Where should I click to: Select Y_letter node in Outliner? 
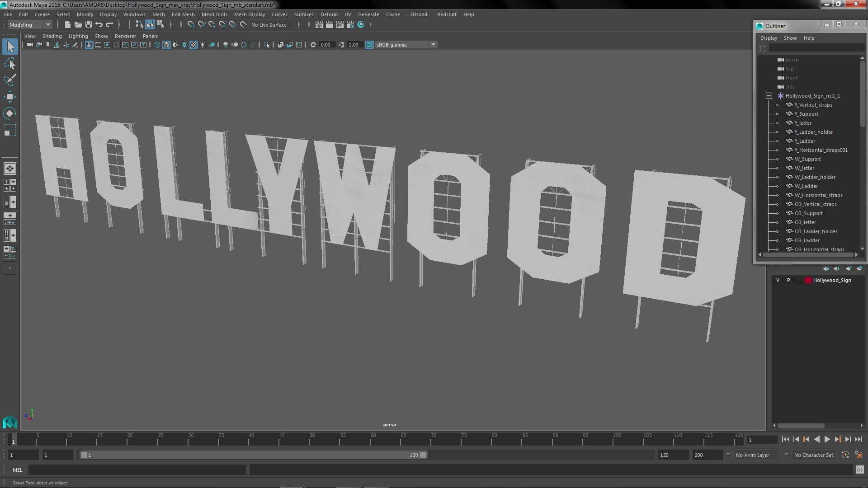tap(803, 123)
